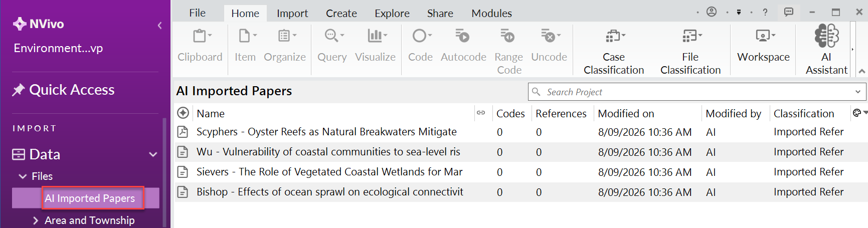The height and width of the screenshot is (228, 868).
Task: Open the Workspace ribbon dropdown
Action: click(x=763, y=46)
